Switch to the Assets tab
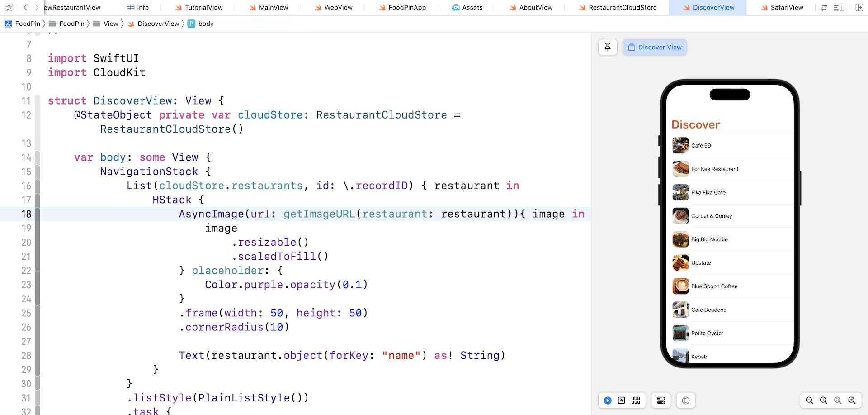868x415 pixels. pos(467,7)
